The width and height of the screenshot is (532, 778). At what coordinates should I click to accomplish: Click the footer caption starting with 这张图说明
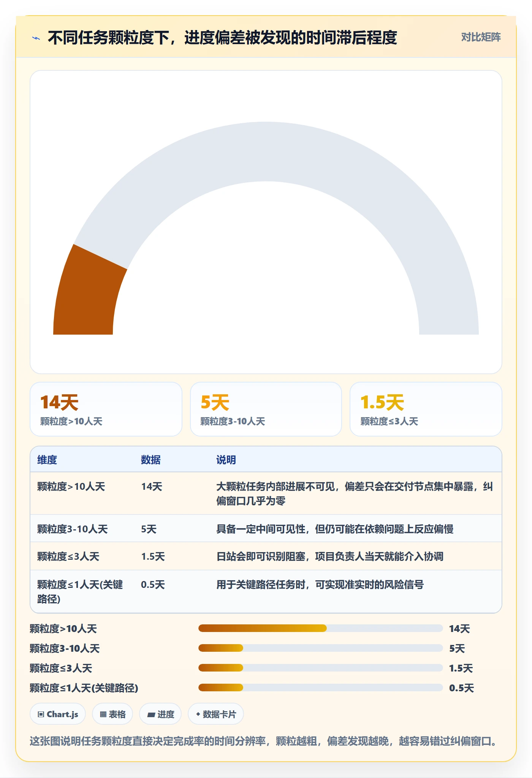263,741
